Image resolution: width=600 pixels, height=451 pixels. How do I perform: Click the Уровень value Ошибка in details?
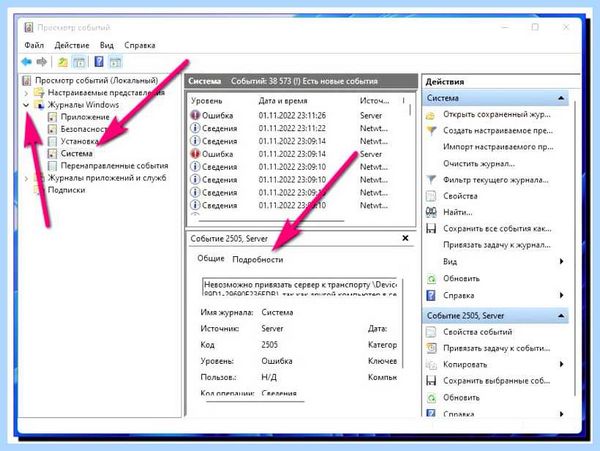(x=277, y=361)
